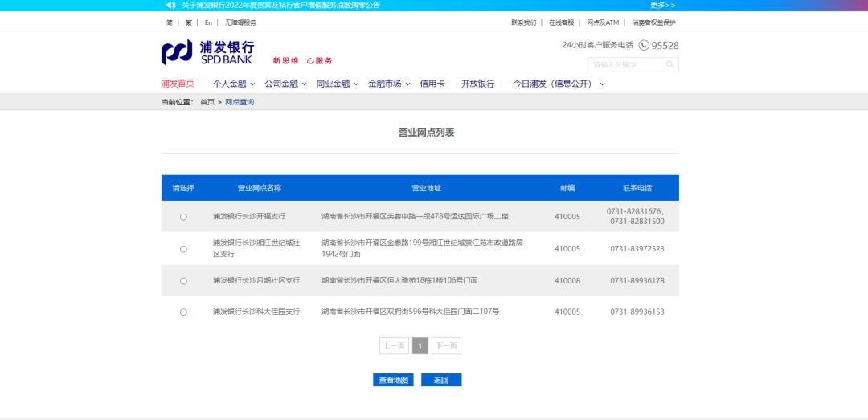Click the 营业地址 column header
The image size is (868, 420).
click(x=426, y=188)
